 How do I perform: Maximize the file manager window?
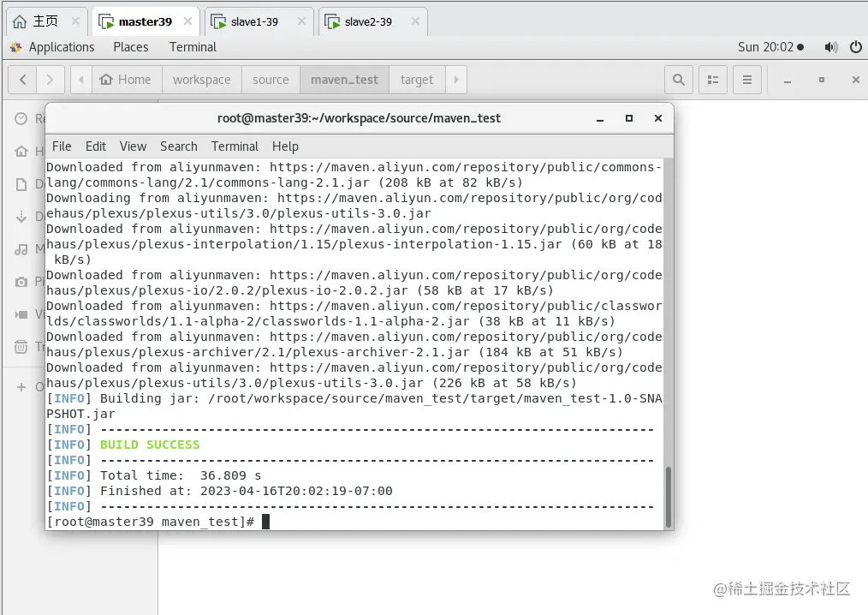[822, 80]
